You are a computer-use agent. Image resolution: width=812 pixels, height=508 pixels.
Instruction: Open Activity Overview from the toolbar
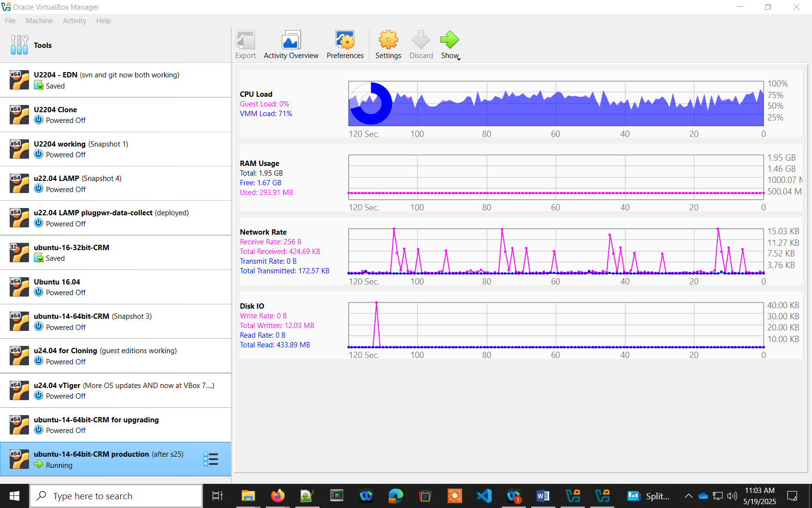[x=291, y=41]
